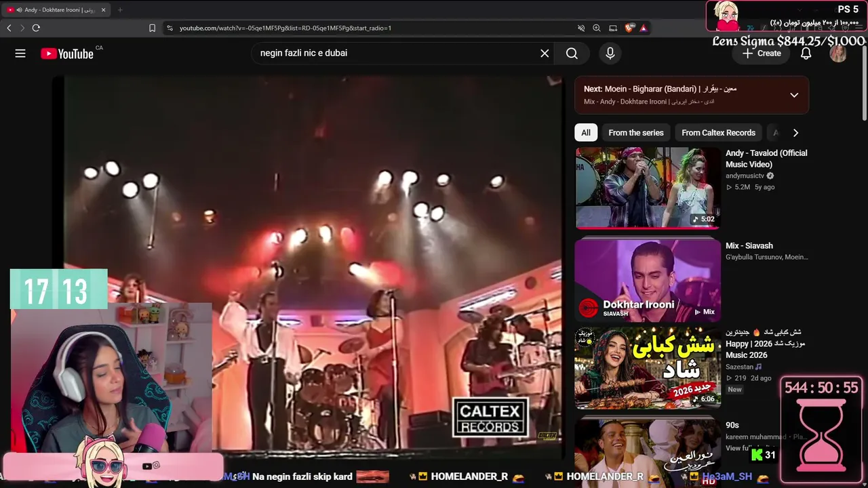Start voice search with microphone
The width and height of the screenshot is (868, 488).
click(x=610, y=54)
